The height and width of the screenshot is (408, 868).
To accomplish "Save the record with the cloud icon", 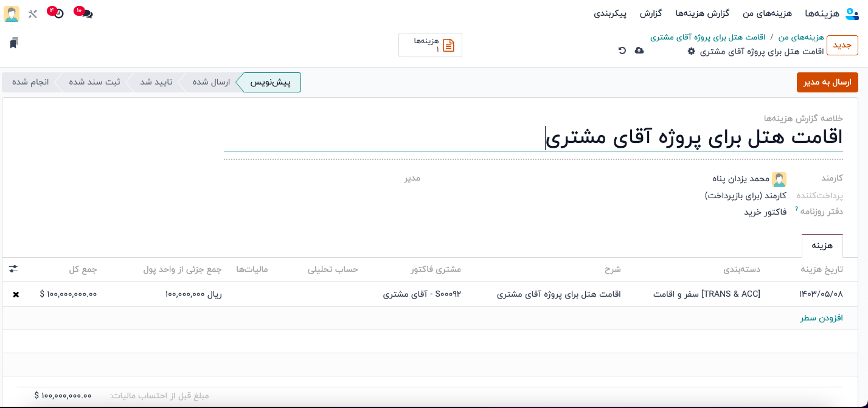I will (639, 50).
